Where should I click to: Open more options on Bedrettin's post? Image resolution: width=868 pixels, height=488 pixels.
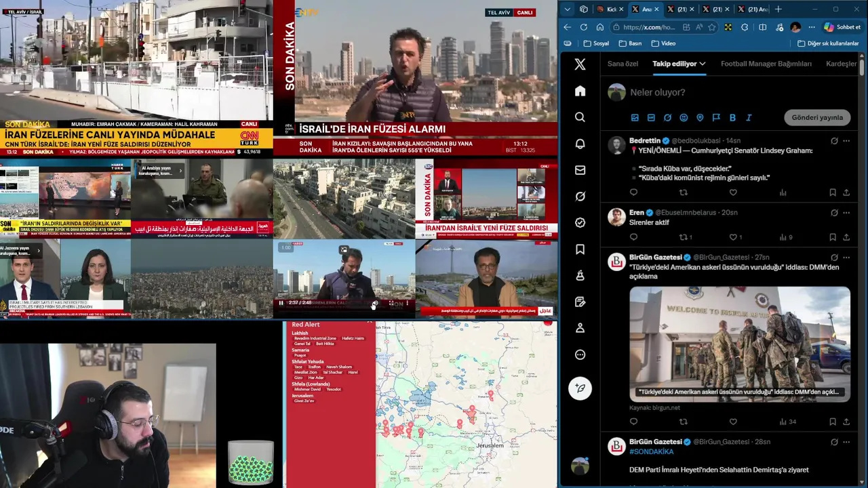pyautogui.click(x=846, y=141)
